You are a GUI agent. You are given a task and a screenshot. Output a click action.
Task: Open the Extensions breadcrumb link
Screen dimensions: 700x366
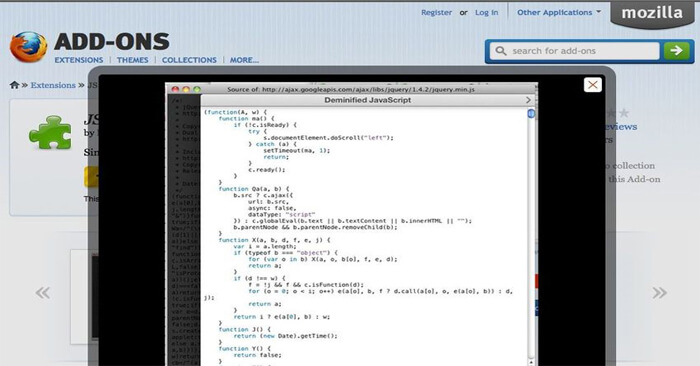pos(53,85)
